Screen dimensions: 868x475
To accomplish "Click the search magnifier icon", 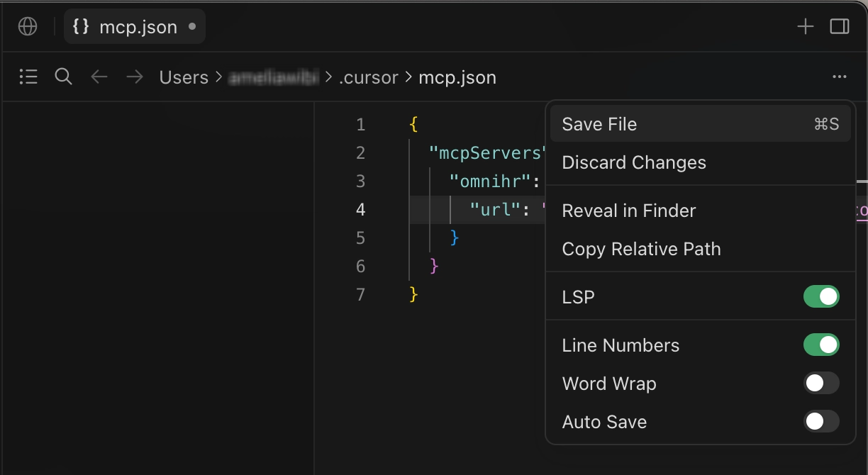I will tap(64, 77).
